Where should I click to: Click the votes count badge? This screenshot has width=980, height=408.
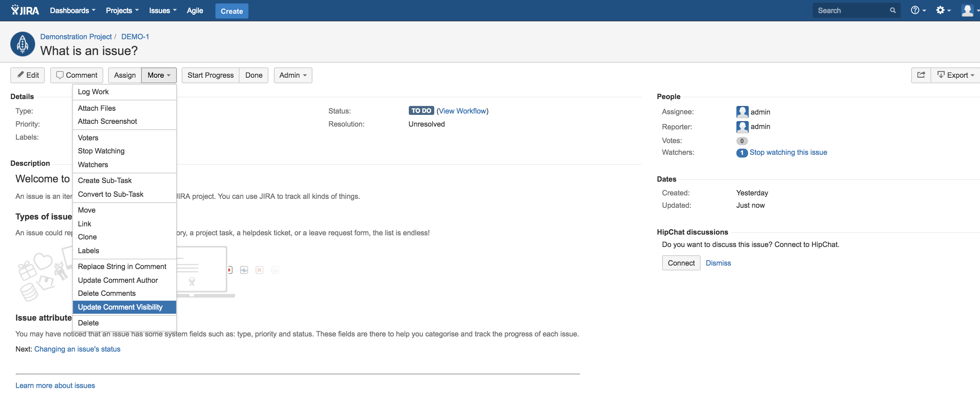[x=742, y=141]
